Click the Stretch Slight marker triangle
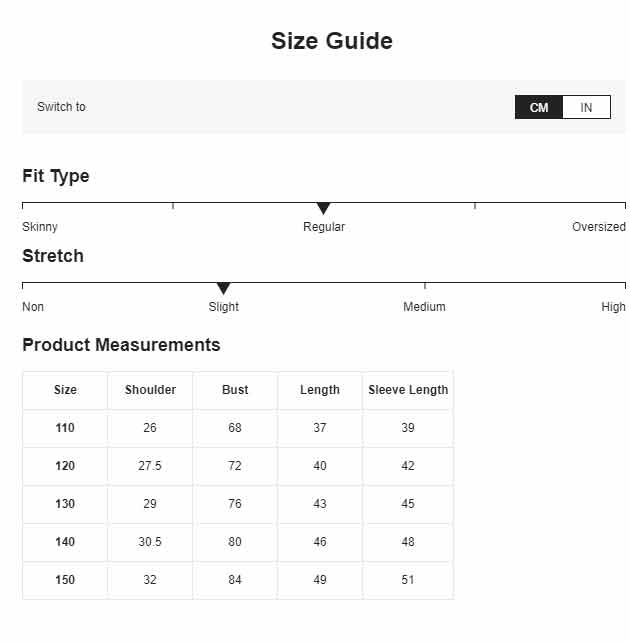The image size is (630, 642). pyautogui.click(x=223, y=288)
